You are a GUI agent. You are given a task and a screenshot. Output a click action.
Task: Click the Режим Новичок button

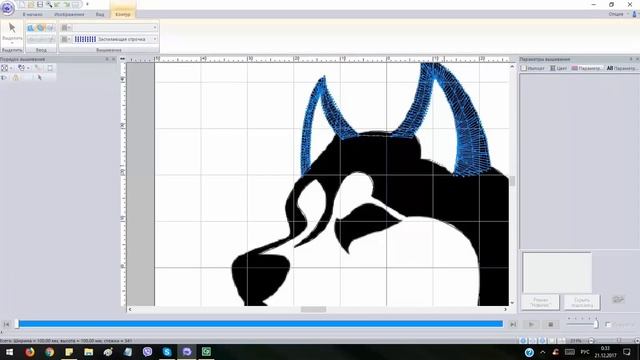tap(540, 302)
